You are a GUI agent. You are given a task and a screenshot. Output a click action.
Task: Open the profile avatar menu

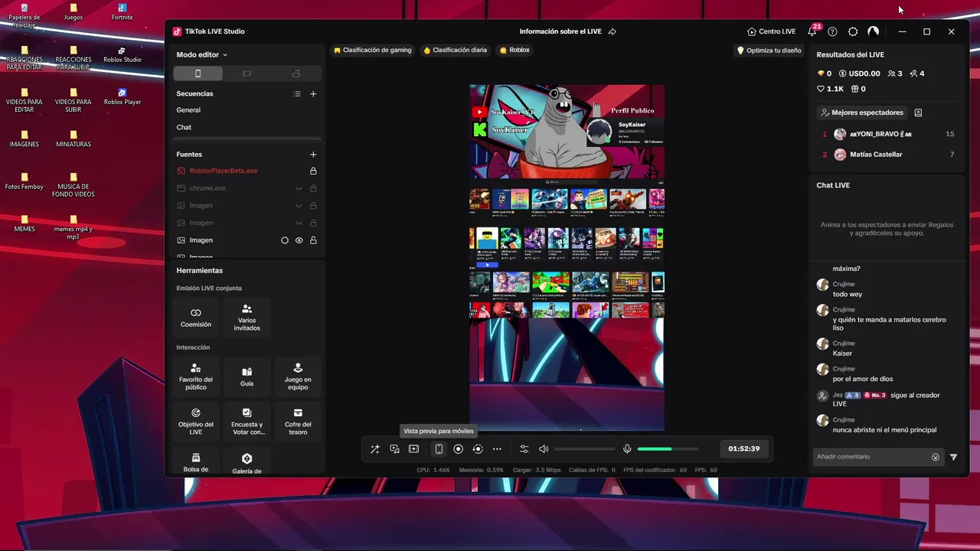(x=873, y=31)
